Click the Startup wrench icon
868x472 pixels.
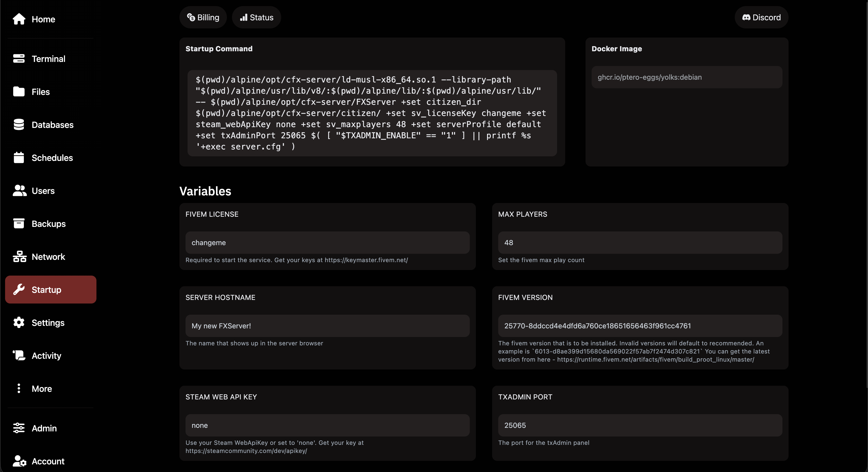[19, 290]
